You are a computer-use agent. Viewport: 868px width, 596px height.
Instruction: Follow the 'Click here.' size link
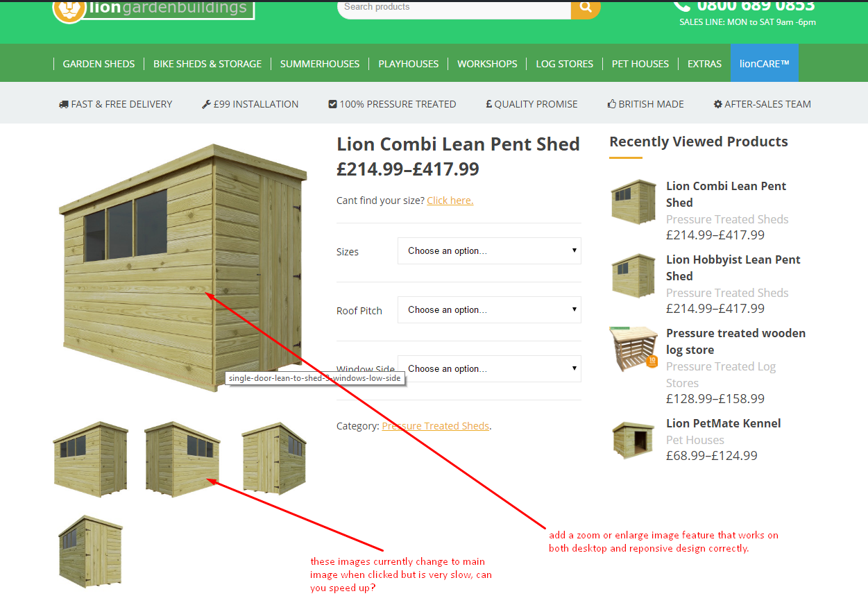[x=450, y=201]
